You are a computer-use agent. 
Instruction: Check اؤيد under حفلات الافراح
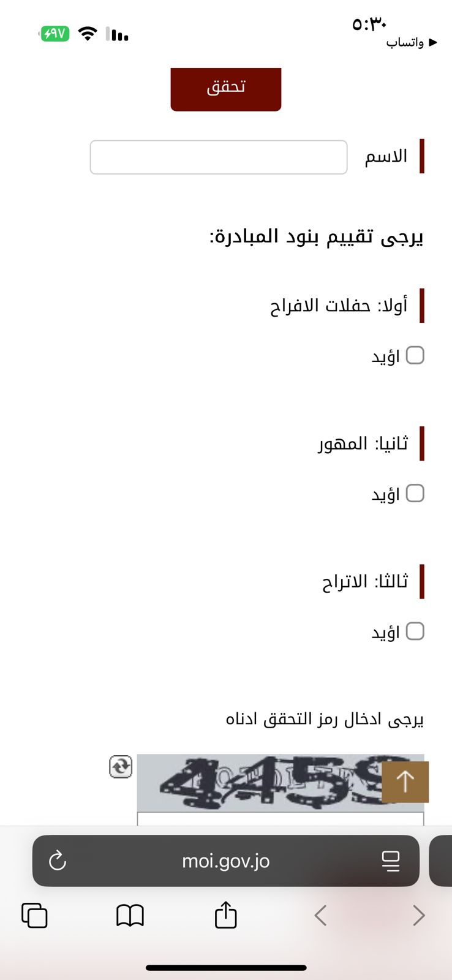coord(415,355)
